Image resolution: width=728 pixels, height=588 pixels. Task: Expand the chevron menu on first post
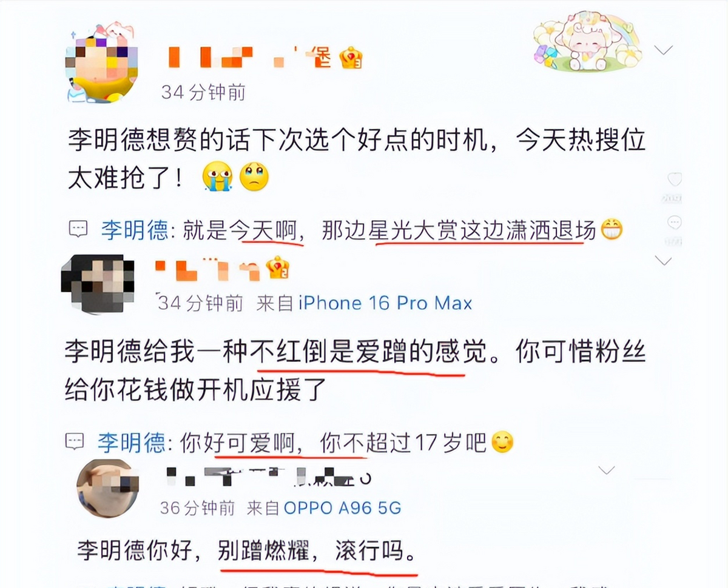[664, 50]
